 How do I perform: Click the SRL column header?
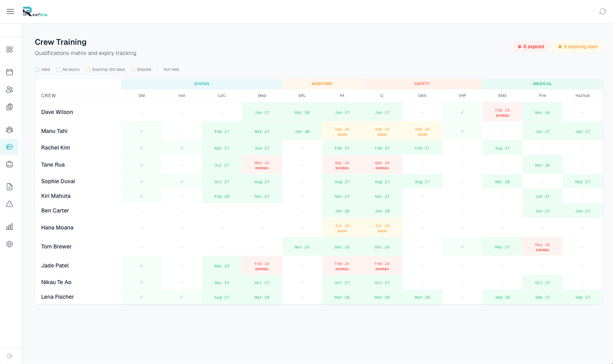pos(302,96)
